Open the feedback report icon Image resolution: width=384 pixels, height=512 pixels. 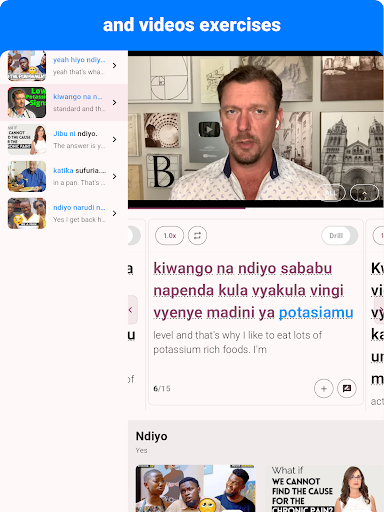347,388
